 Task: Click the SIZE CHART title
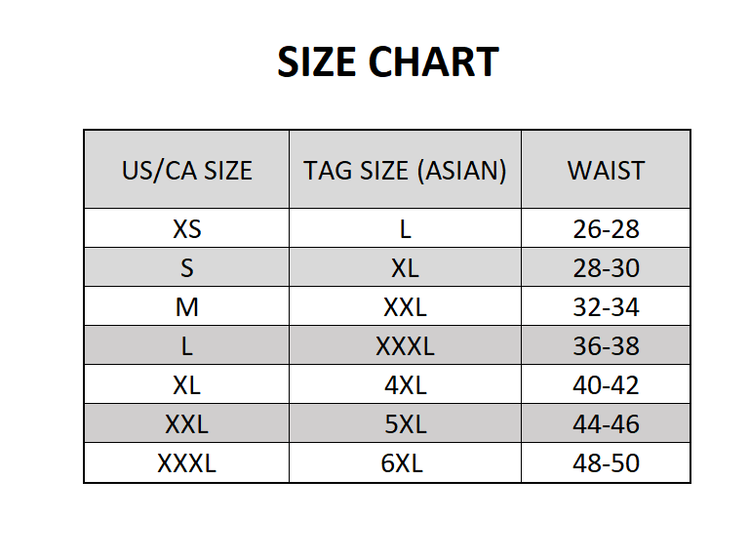click(x=388, y=62)
